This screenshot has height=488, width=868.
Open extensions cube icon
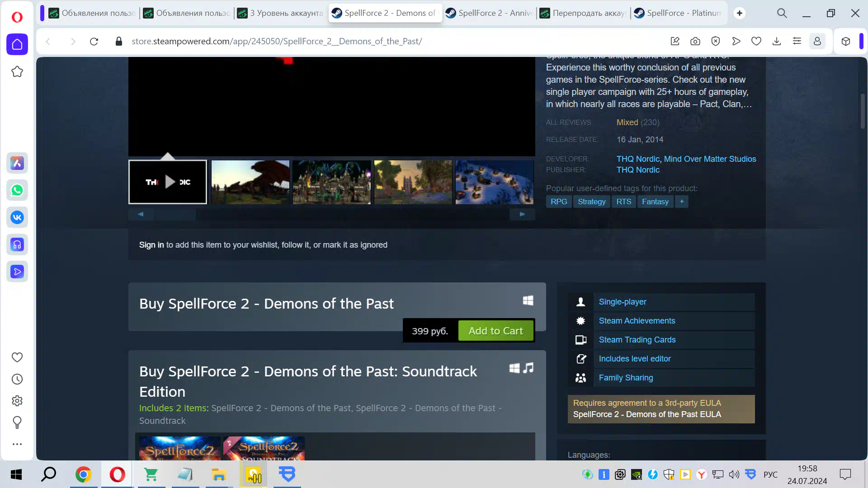point(846,42)
